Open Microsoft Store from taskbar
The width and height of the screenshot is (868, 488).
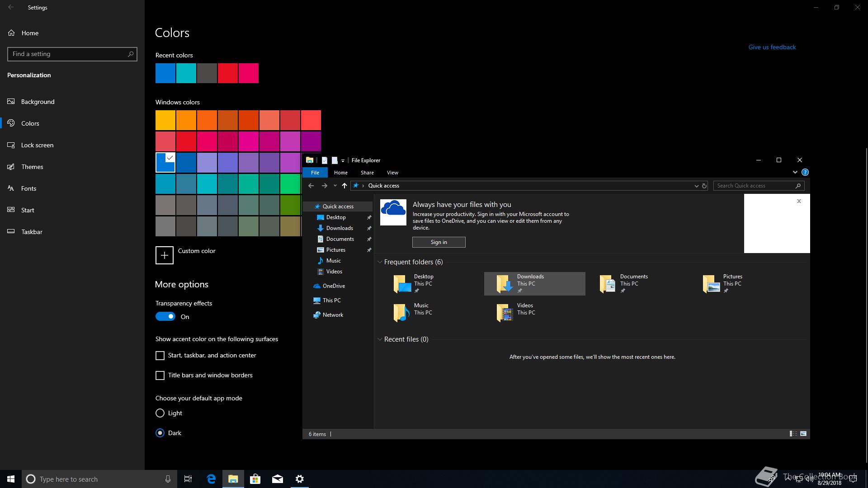pyautogui.click(x=255, y=479)
